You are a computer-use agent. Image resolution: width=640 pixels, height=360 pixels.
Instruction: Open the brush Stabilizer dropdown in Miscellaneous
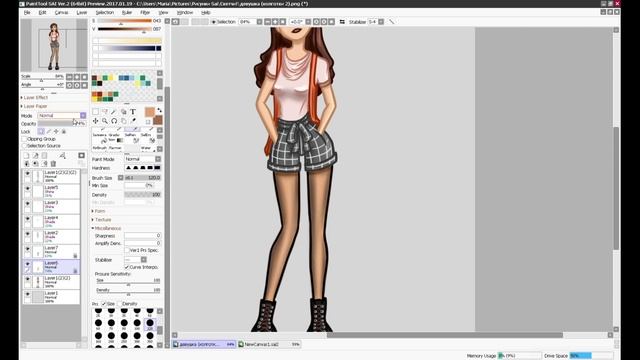(x=144, y=260)
